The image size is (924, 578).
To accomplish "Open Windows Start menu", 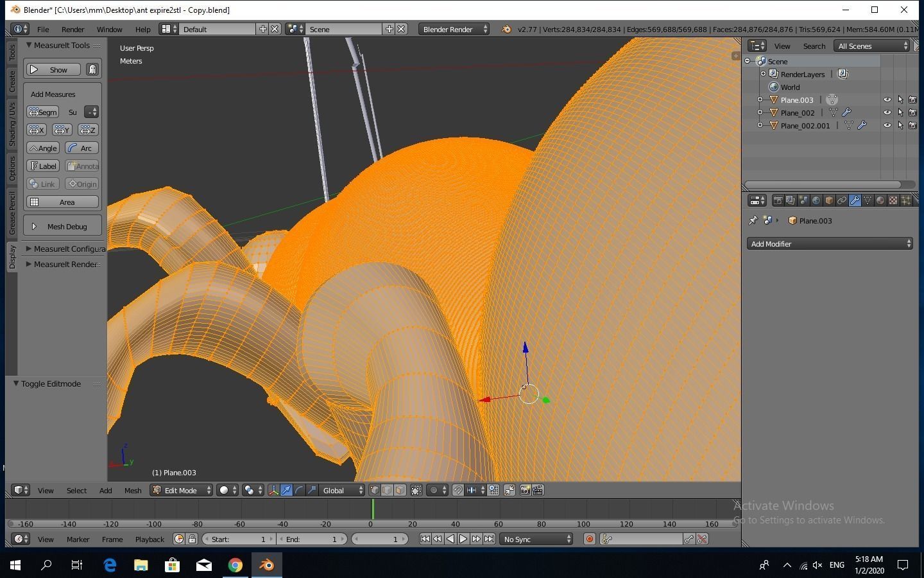I will [x=15, y=565].
